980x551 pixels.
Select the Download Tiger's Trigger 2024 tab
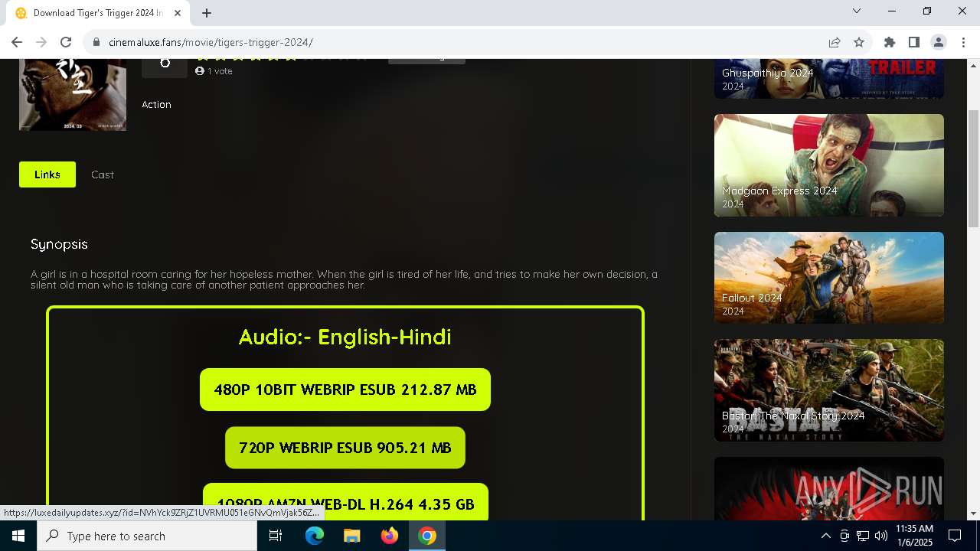[98, 13]
